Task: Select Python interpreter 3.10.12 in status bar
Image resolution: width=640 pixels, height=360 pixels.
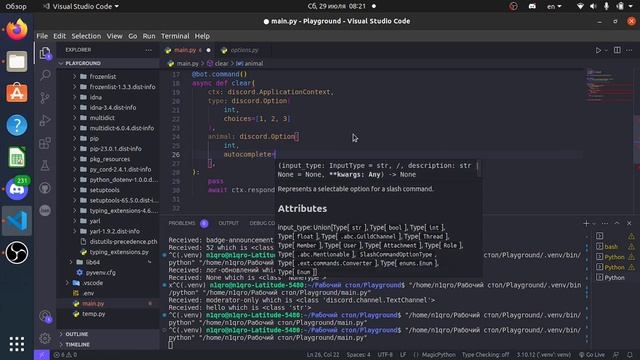Action: point(544,355)
